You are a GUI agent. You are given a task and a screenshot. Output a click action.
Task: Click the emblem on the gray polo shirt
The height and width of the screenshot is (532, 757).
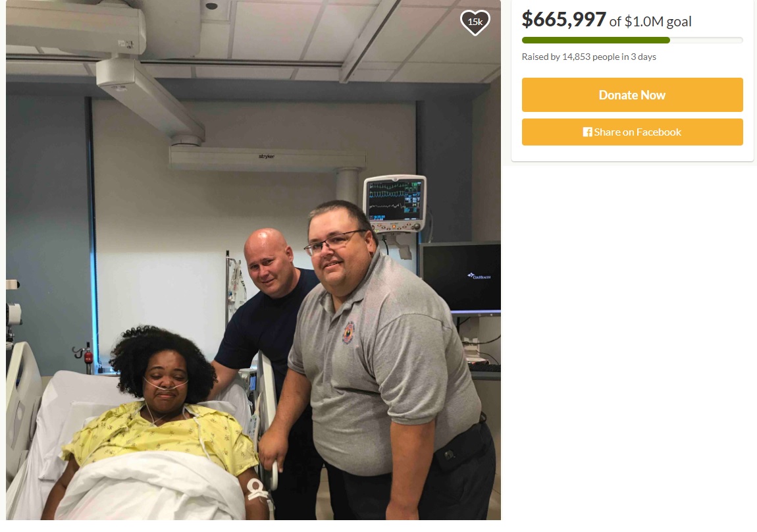[348, 332]
